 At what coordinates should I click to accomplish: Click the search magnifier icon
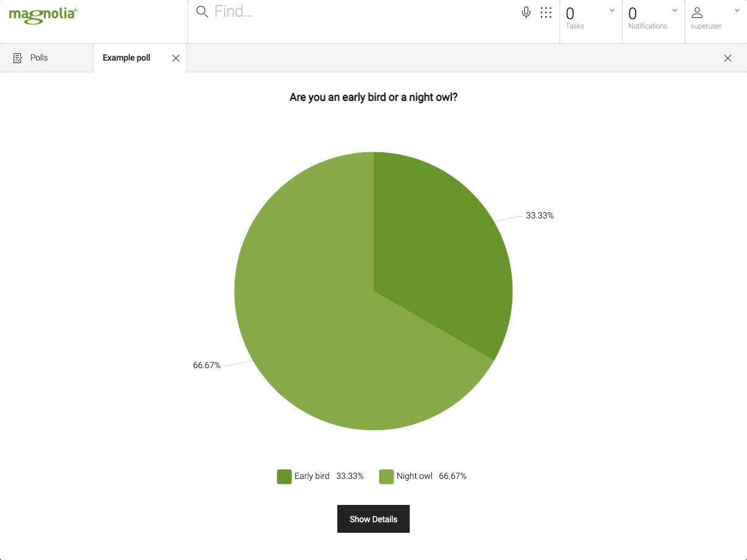click(201, 11)
